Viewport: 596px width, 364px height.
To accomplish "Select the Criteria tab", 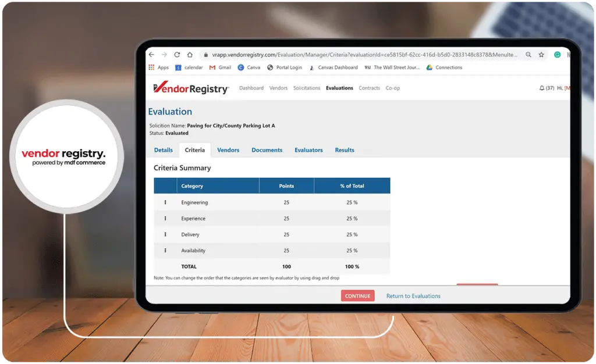I will [x=194, y=150].
